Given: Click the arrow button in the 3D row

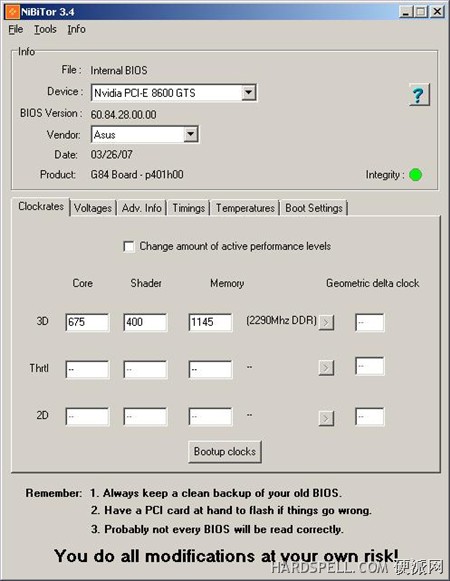Looking at the screenshot, I should tap(326, 322).
